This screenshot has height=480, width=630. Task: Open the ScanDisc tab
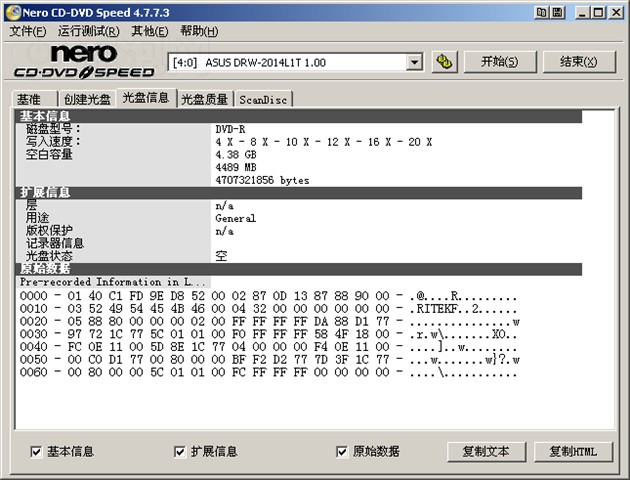[x=263, y=99]
